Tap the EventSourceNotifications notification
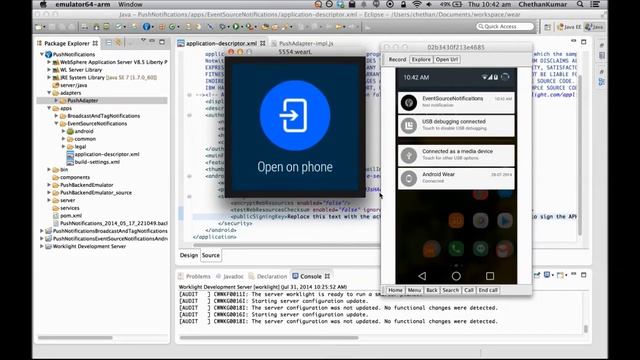 pyautogui.click(x=456, y=102)
